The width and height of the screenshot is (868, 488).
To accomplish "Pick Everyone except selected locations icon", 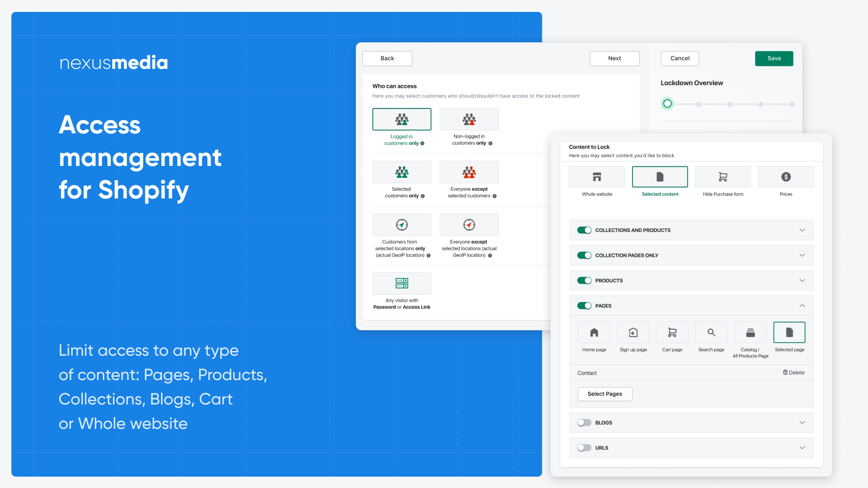I will tap(469, 225).
